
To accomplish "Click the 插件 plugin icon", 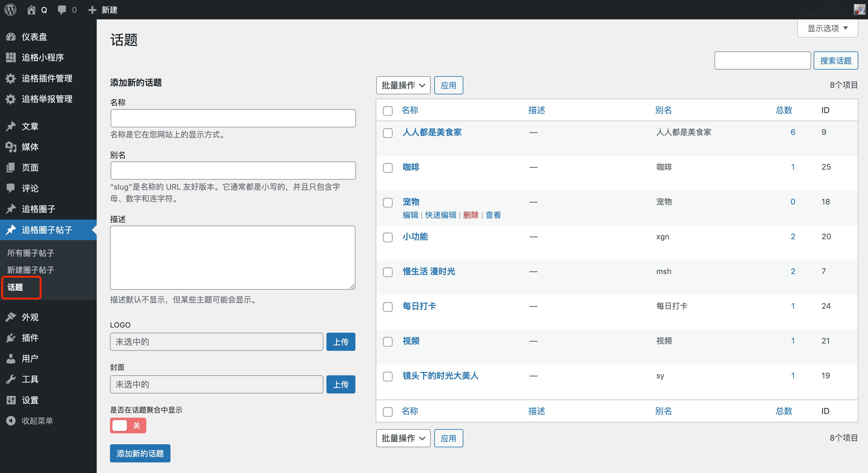I will (11, 338).
